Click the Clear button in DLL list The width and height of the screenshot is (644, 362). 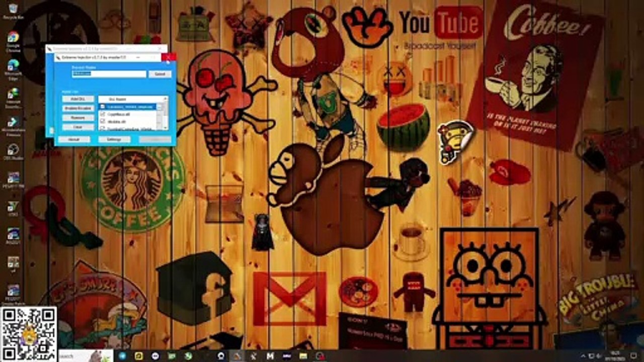(x=78, y=127)
